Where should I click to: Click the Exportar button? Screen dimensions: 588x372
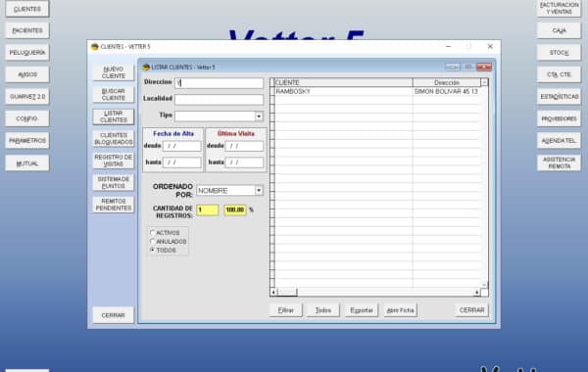click(x=362, y=310)
